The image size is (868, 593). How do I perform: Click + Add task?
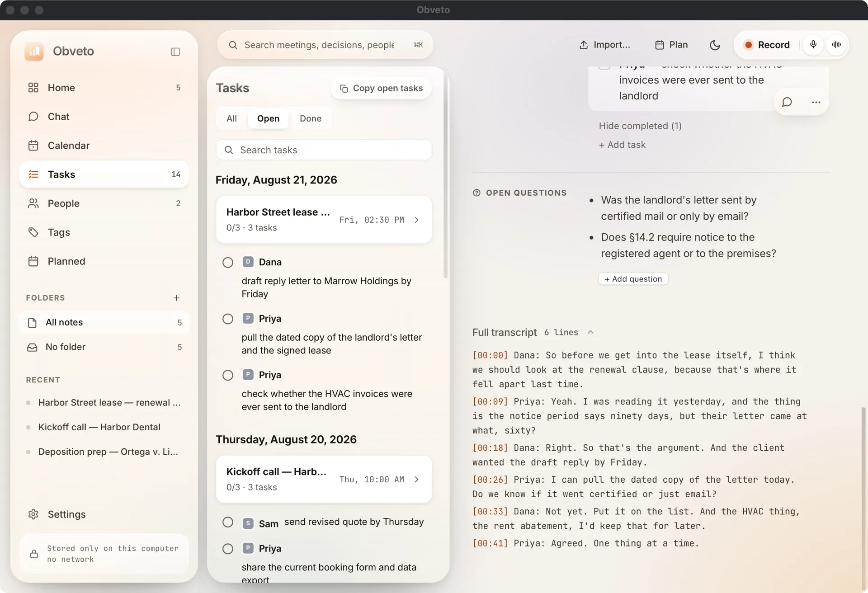pyautogui.click(x=622, y=145)
